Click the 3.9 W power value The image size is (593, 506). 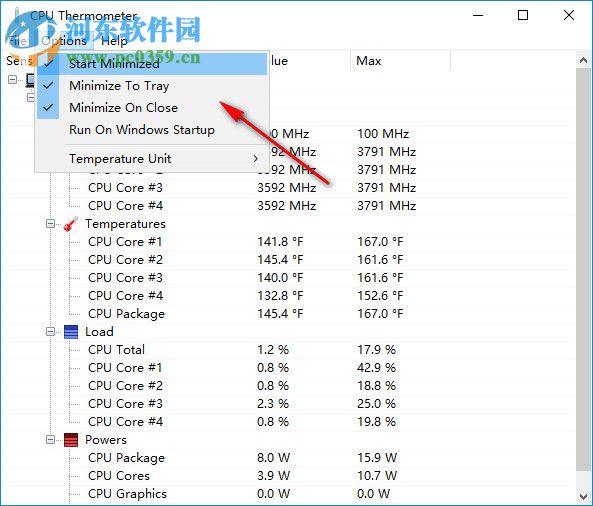(273, 476)
